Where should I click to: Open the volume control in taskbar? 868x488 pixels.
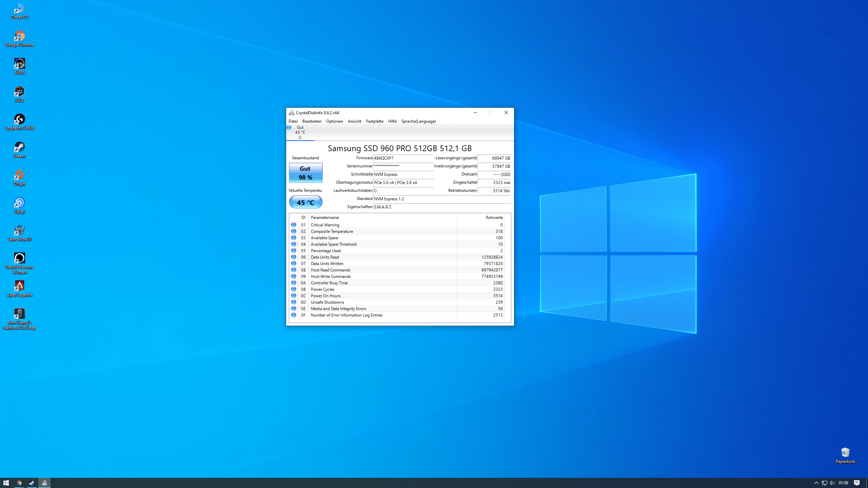[x=832, y=483]
